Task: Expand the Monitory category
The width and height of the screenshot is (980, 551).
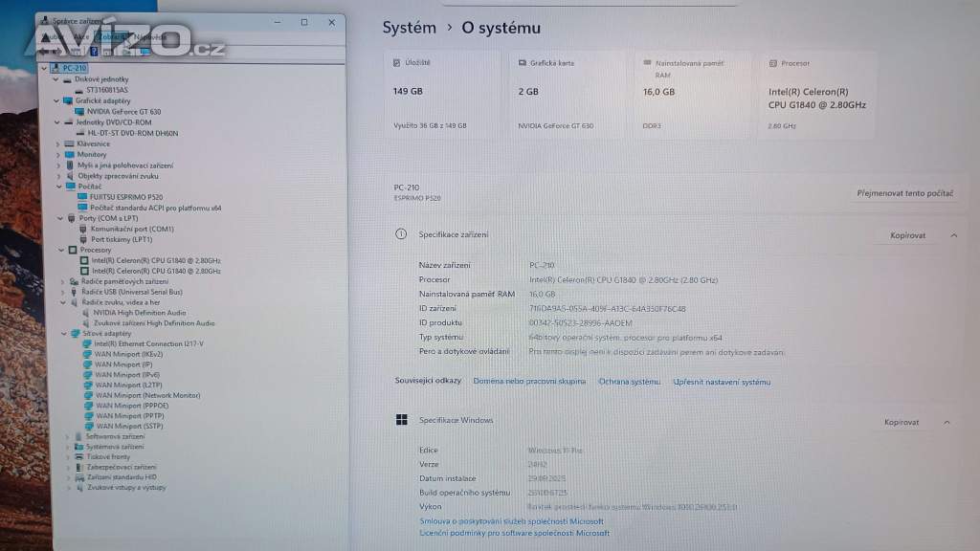Action: point(58,154)
